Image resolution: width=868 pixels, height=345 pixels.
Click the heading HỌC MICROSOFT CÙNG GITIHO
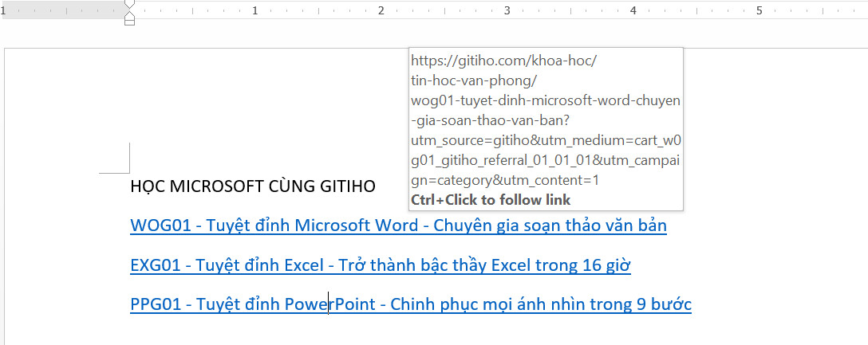point(253,186)
